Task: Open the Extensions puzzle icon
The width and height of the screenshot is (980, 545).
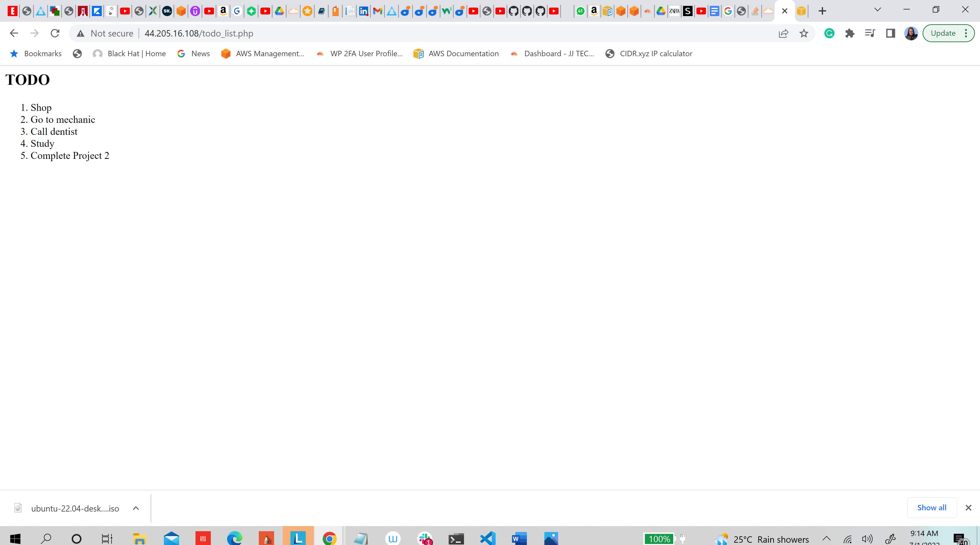Action: pyautogui.click(x=850, y=33)
